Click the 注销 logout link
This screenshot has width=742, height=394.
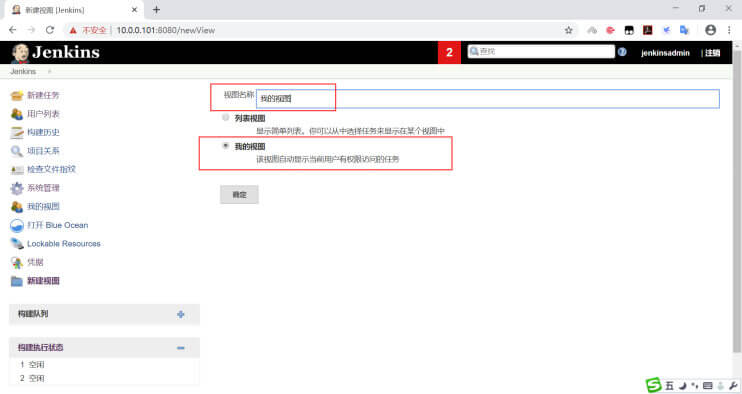click(x=713, y=53)
